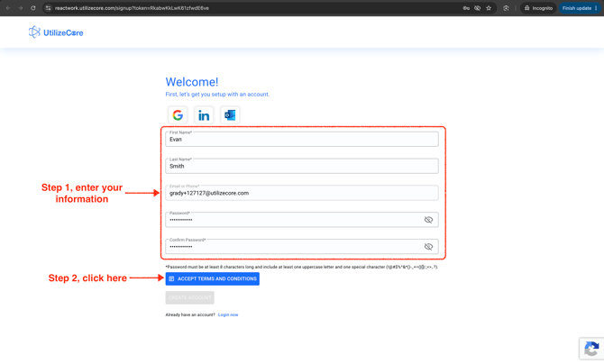This screenshot has height=364, width=604.
Task: Go back in the browser
Action: coord(8,8)
